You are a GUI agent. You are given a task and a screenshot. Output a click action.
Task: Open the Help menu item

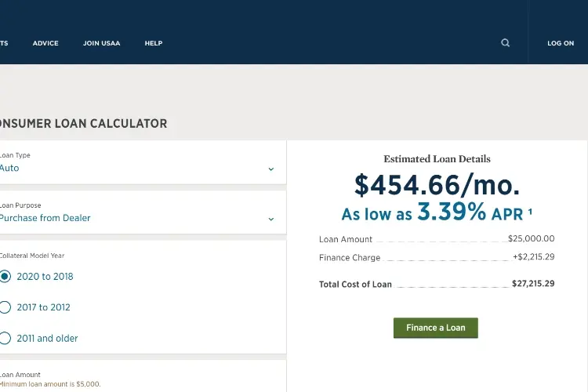(x=154, y=43)
